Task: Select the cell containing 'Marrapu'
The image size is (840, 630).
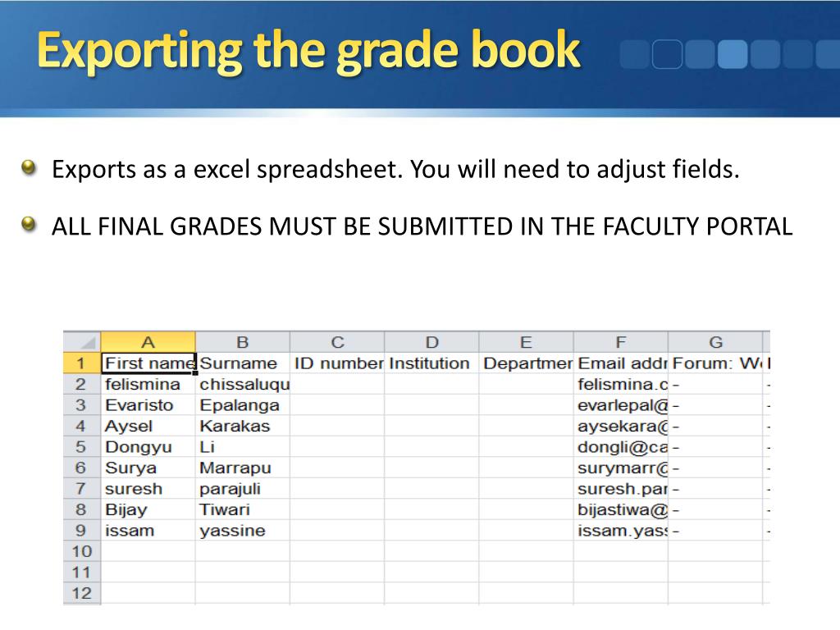Action: [243, 468]
